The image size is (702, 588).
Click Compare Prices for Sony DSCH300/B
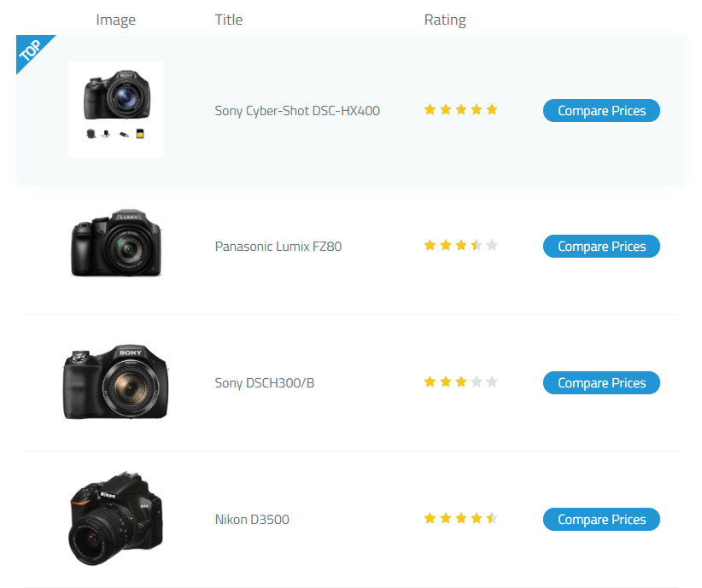pyautogui.click(x=601, y=382)
